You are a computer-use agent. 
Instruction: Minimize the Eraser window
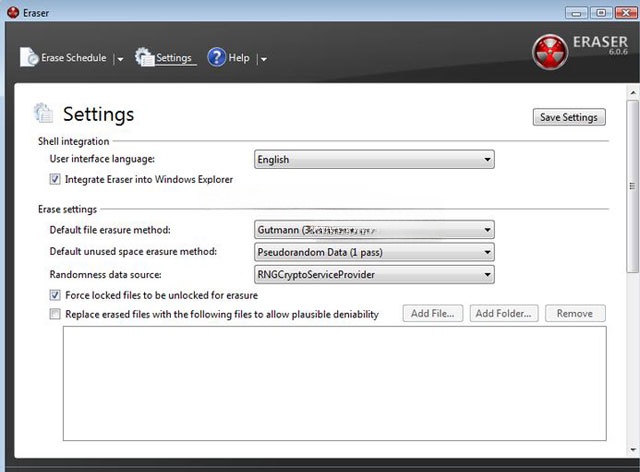[x=576, y=13]
